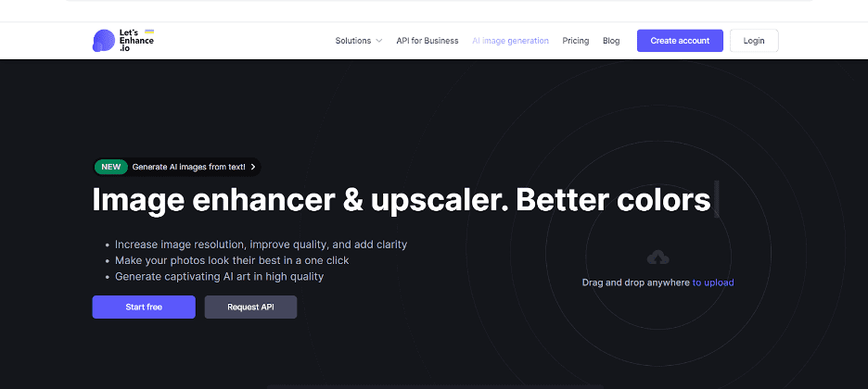868x389 pixels.
Task: Click the Request API button
Action: [x=250, y=307]
